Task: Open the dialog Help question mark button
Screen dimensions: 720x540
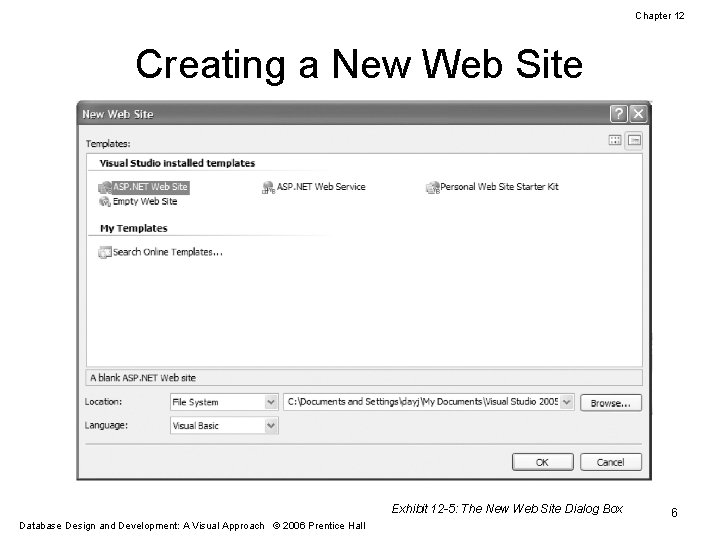Action: coord(619,113)
